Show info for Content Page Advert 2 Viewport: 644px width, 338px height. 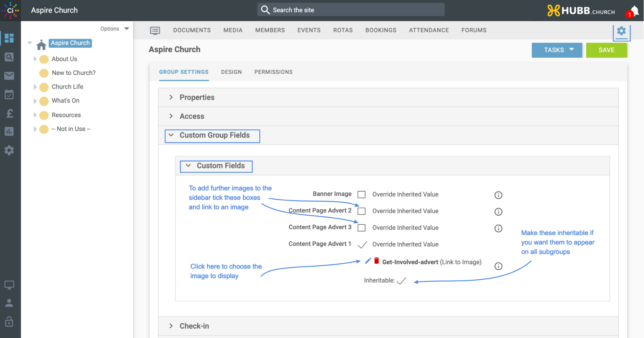pos(498,212)
